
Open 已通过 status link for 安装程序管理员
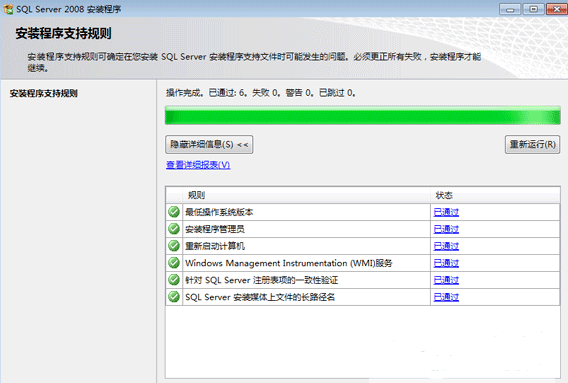pos(446,229)
